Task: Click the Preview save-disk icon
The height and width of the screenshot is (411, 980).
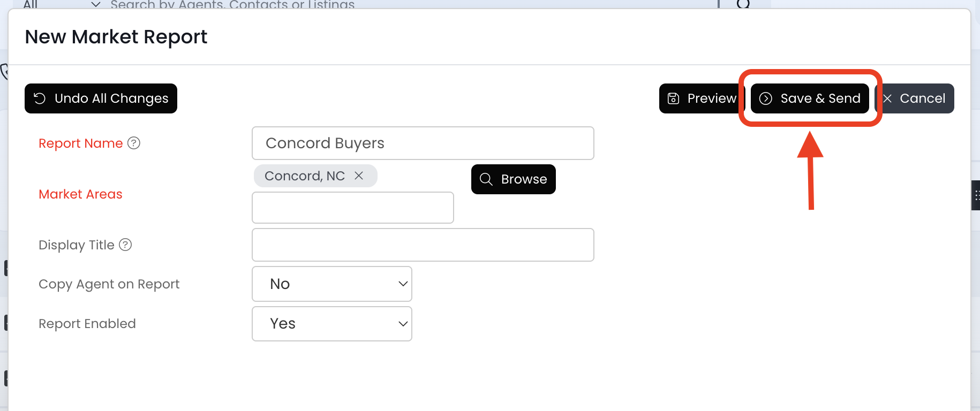Action: tap(673, 98)
